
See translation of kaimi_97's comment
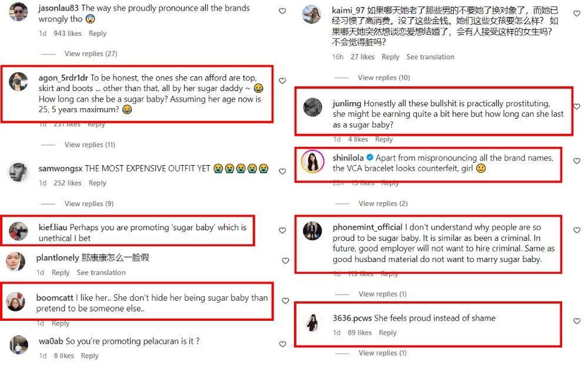tap(430, 56)
